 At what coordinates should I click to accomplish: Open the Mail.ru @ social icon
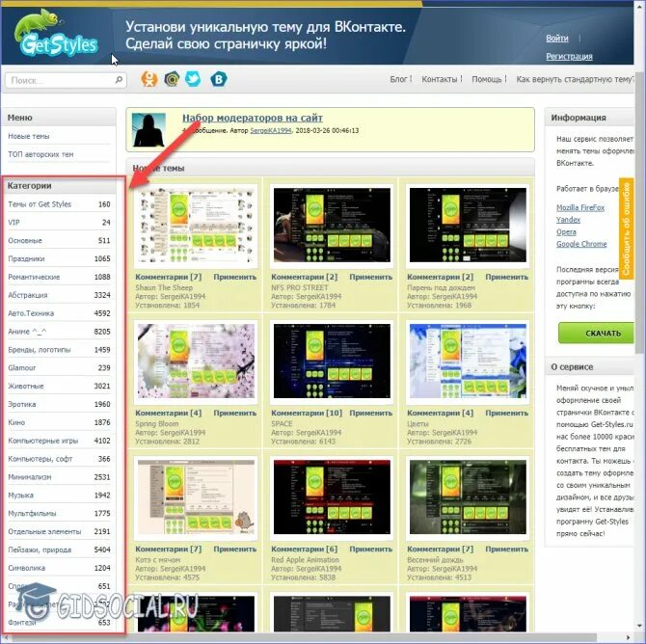[172, 78]
